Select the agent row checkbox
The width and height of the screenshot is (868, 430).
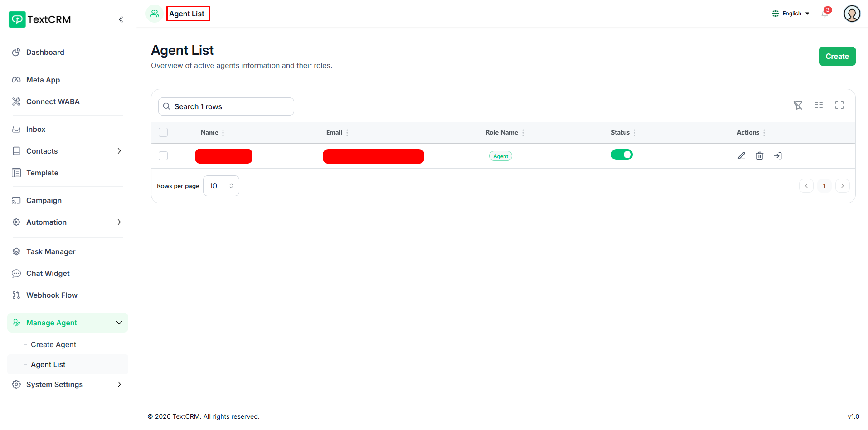(163, 156)
